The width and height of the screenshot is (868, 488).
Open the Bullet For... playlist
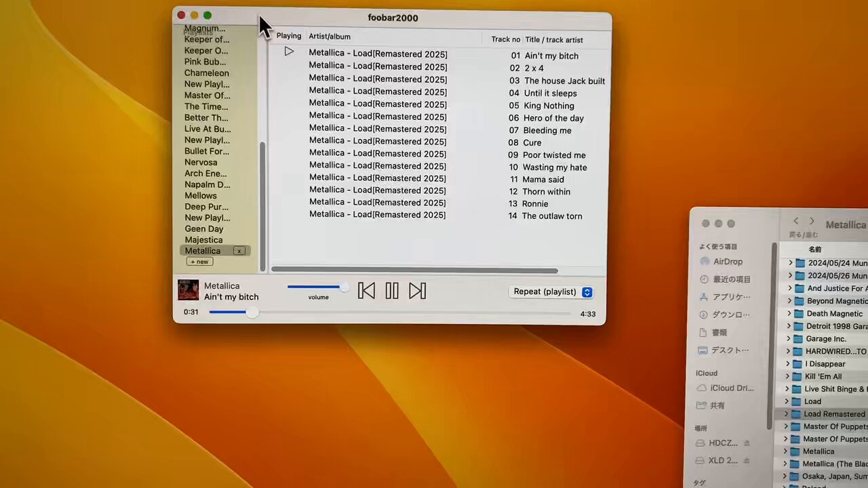pyautogui.click(x=207, y=151)
